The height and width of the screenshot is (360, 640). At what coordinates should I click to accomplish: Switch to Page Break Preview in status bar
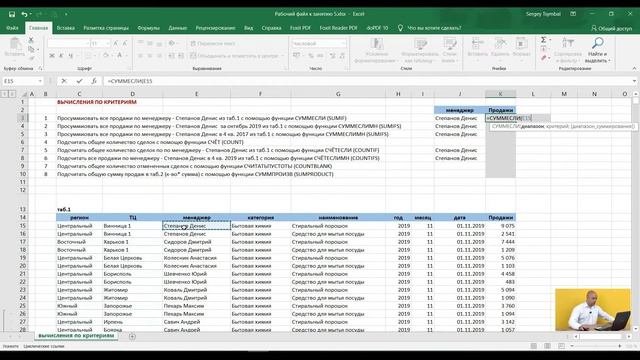tap(562, 346)
